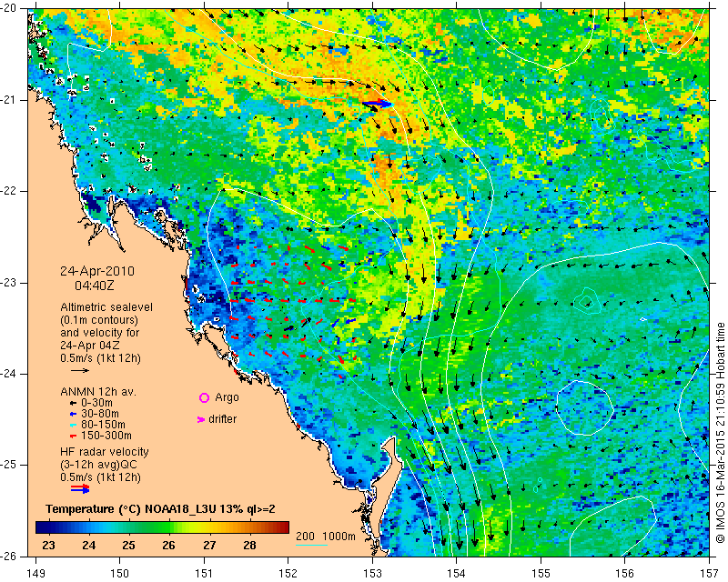Image resolution: width=728 pixels, height=582 pixels.
Task: Click the cyan 80-150m arrow legend symbol
Action: (x=73, y=425)
